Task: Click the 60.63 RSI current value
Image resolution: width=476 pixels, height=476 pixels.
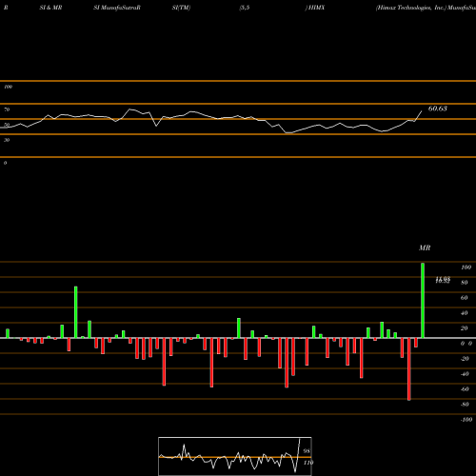Action: tap(438, 109)
